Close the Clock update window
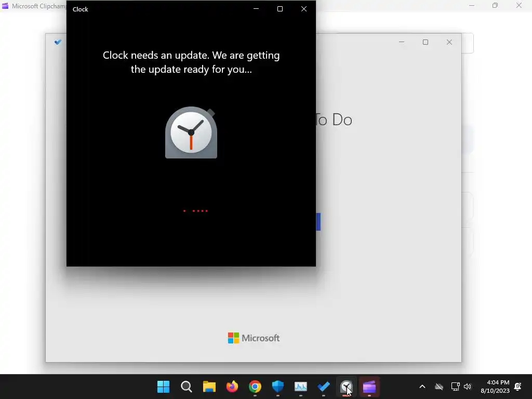532x399 pixels. point(303,9)
